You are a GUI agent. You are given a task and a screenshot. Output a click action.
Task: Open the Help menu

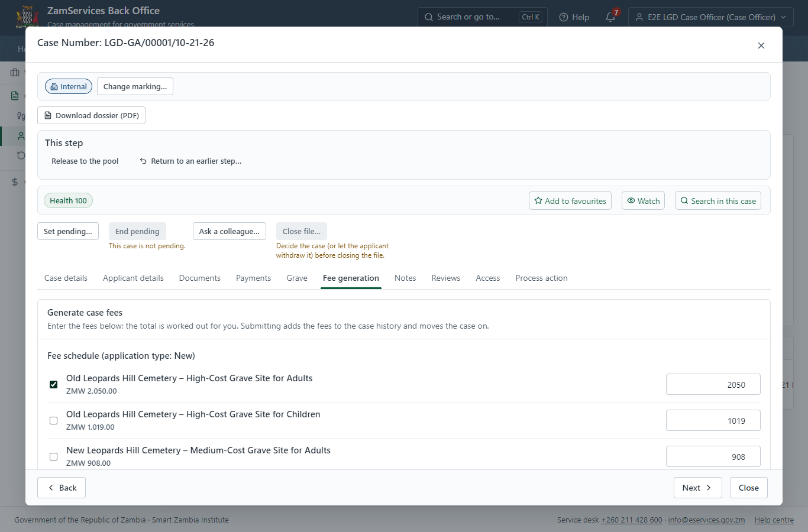[x=574, y=17]
